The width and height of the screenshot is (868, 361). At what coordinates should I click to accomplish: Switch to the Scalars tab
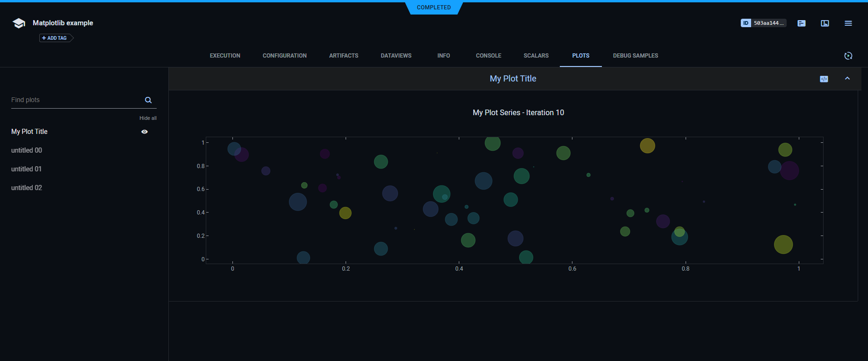pos(536,56)
